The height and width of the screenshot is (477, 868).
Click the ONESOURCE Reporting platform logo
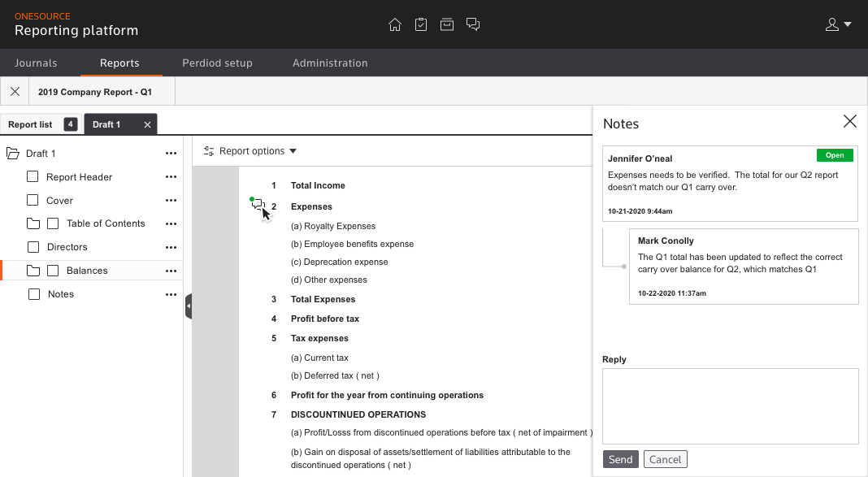tap(76, 24)
